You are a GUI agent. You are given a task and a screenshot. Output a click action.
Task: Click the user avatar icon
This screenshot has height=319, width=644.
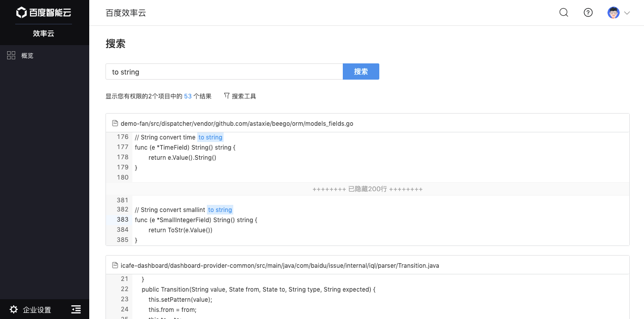point(614,13)
